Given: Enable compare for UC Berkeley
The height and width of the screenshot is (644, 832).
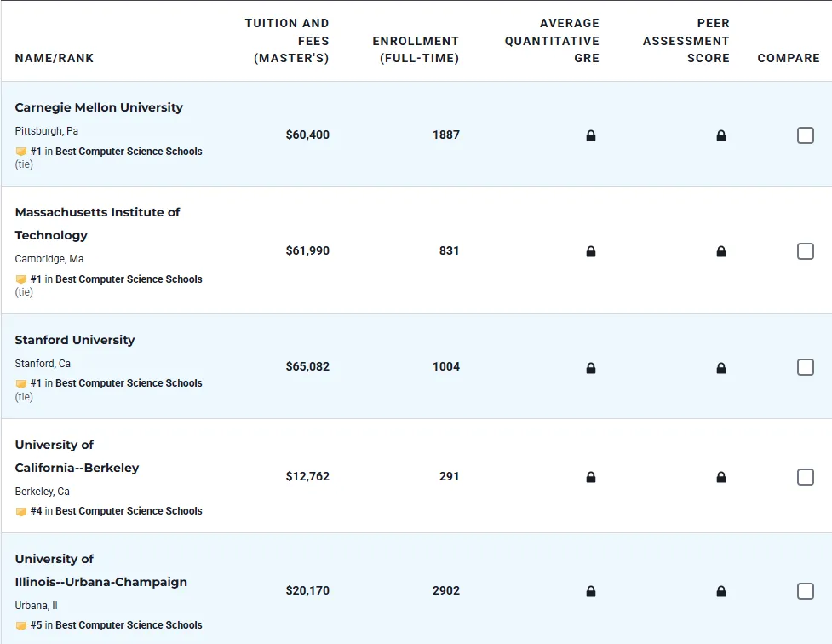Looking at the screenshot, I should [805, 477].
